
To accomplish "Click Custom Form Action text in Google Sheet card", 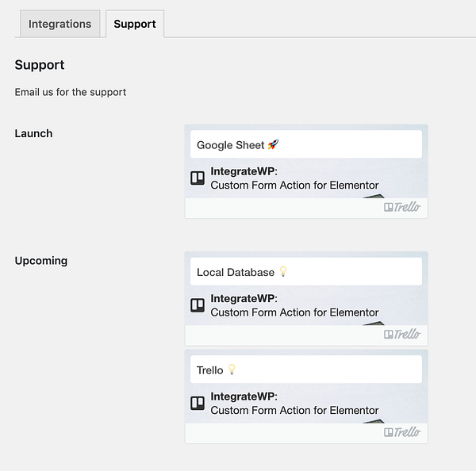I will point(294,186).
